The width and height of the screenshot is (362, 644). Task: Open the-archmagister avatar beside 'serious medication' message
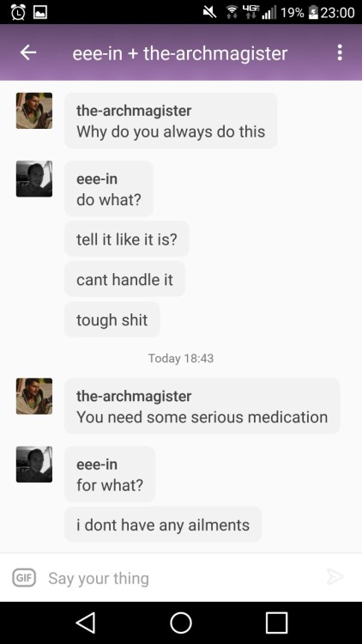34,396
